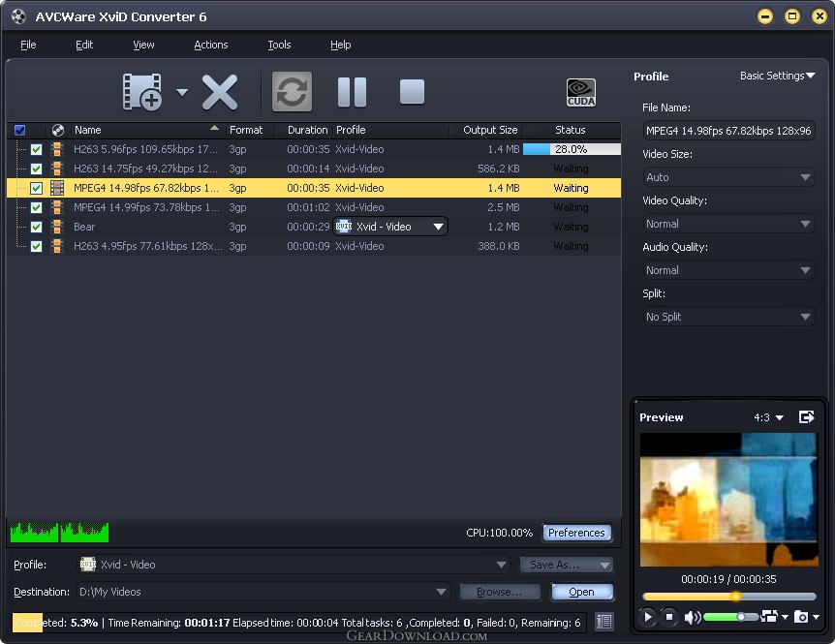Viewport: 835px width, 644px height.
Task: Uncheck the H263 14.75fps file checkbox
Action: 36,169
